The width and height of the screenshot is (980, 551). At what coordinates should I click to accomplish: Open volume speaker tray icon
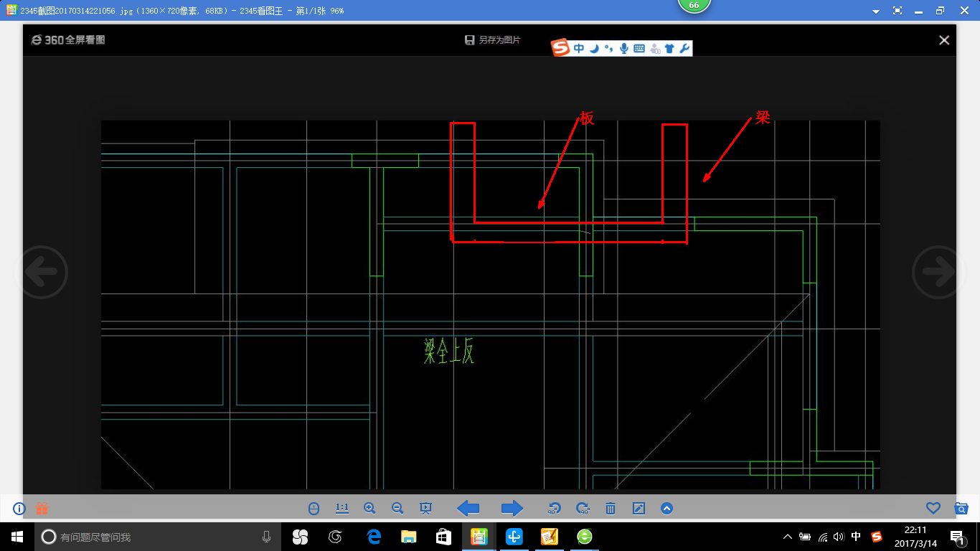click(839, 537)
